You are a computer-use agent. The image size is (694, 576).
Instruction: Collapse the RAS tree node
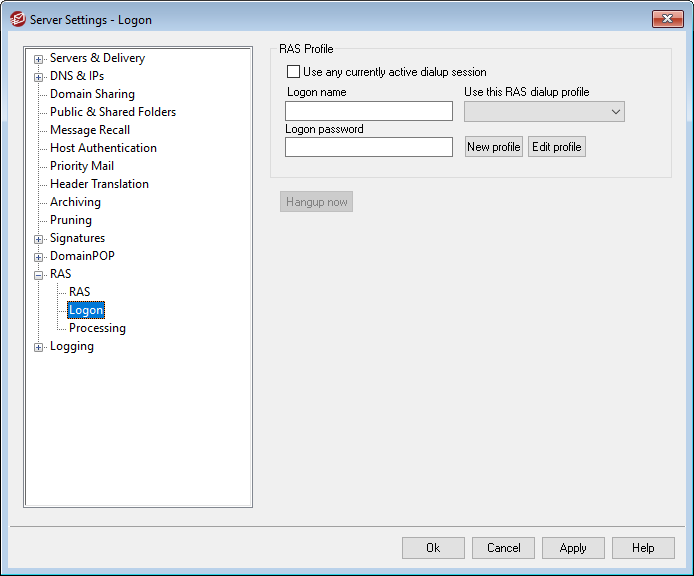click(39, 275)
